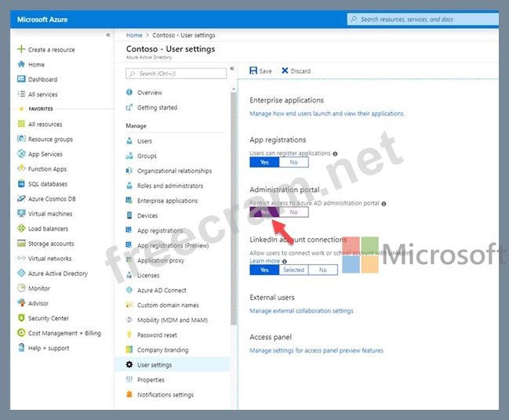Click the Virtual machines monitor icon

(21, 213)
